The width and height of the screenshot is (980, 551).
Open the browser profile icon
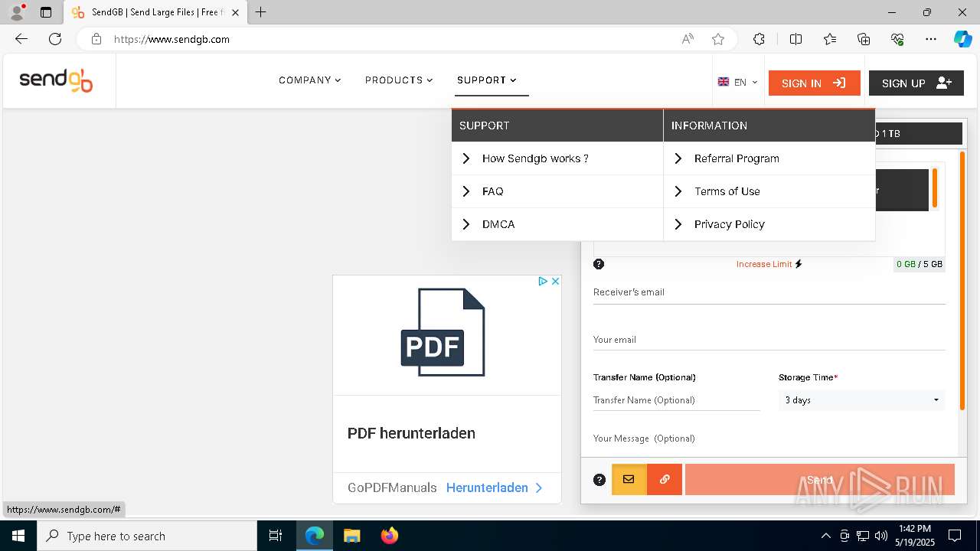point(17,12)
